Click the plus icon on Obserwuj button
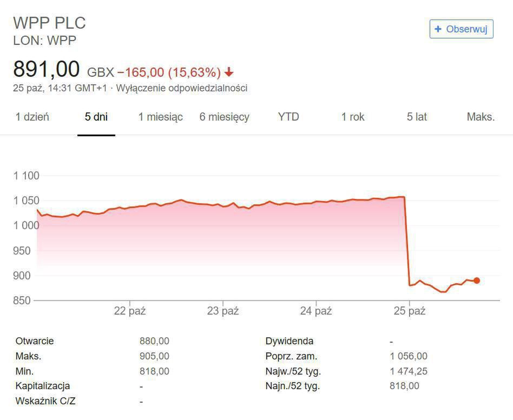The height and width of the screenshot is (420, 513). pyautogui.click(x=438, y=29)
